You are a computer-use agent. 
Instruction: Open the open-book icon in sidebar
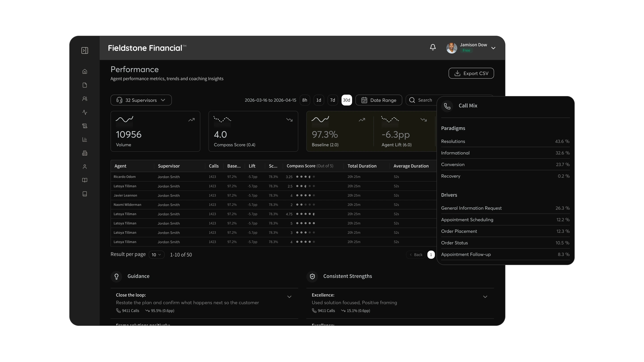[x=85, y=180]
